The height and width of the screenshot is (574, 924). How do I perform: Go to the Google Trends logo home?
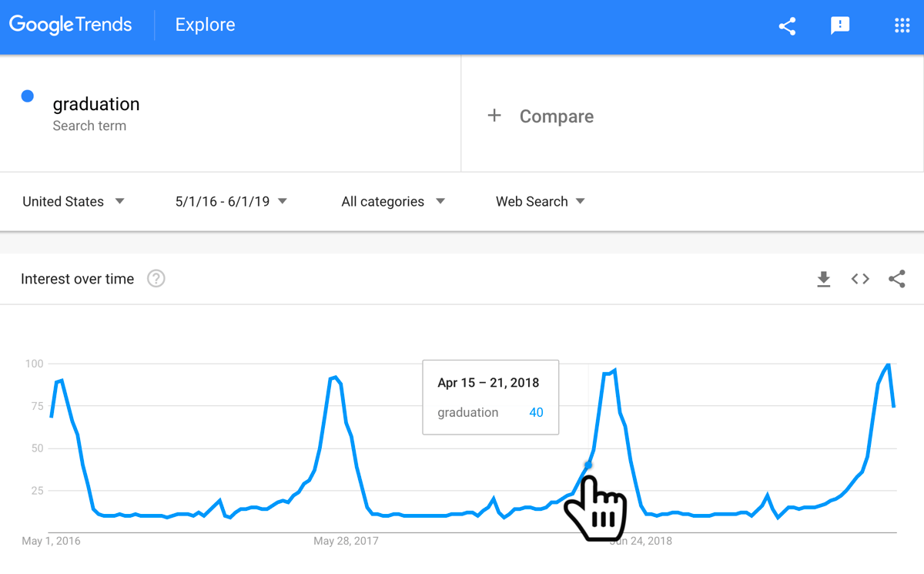(71, 25)
